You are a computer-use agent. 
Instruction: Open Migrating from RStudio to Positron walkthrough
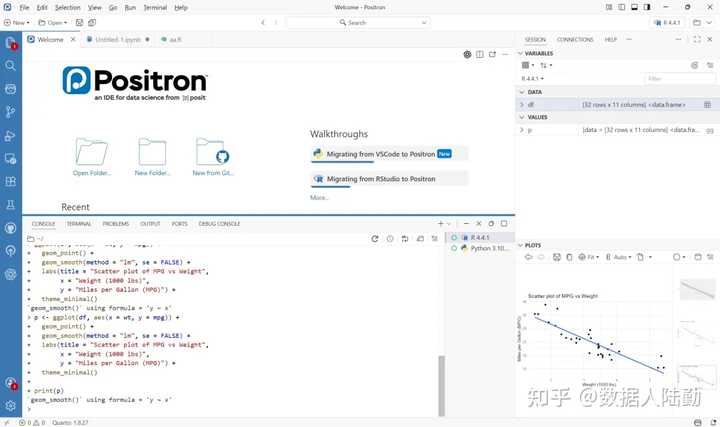389,179
